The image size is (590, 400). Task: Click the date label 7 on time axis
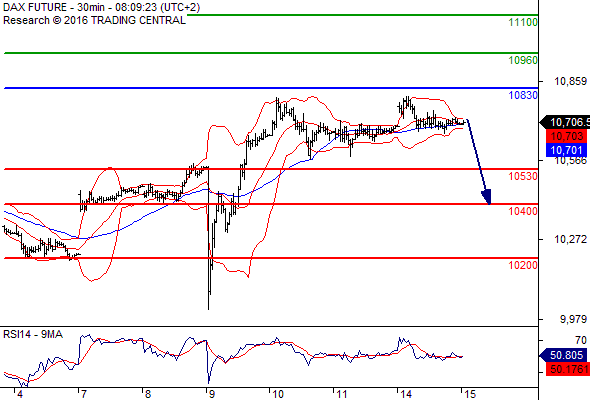(83, 394)
